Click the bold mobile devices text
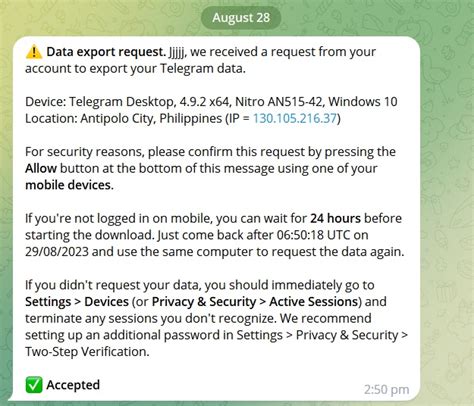This screenshot has width=474, height=406. (69, 185)
